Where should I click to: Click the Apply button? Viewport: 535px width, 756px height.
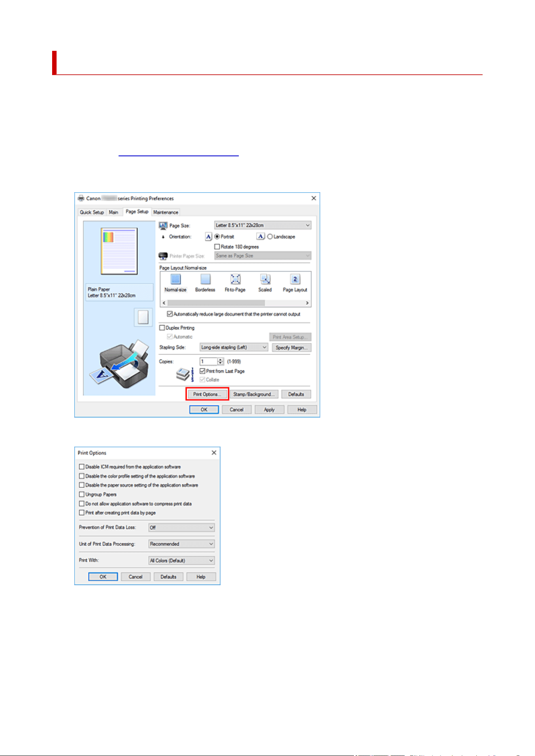(x=270, y=409)
